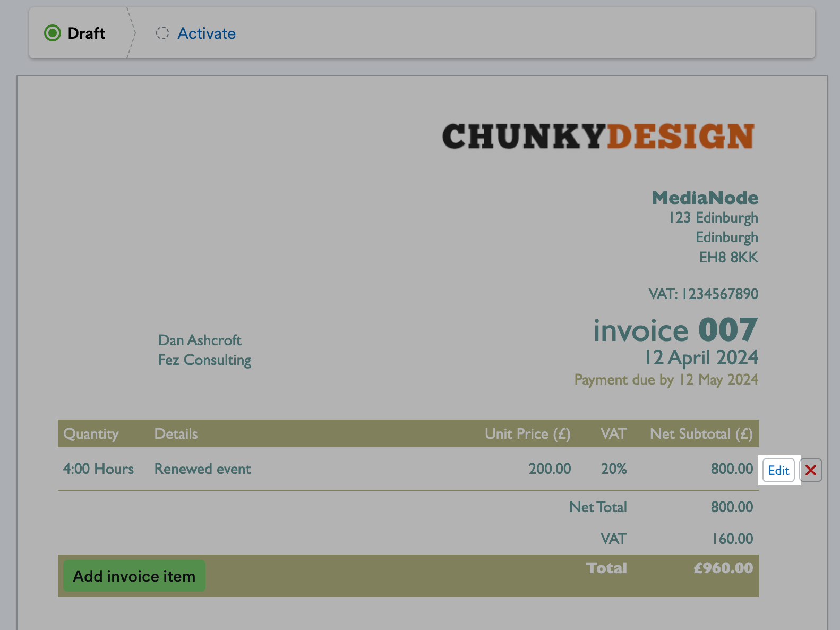Click the Details column header
The height and width of the screenshot is (630, 840).
pos(176,434)
